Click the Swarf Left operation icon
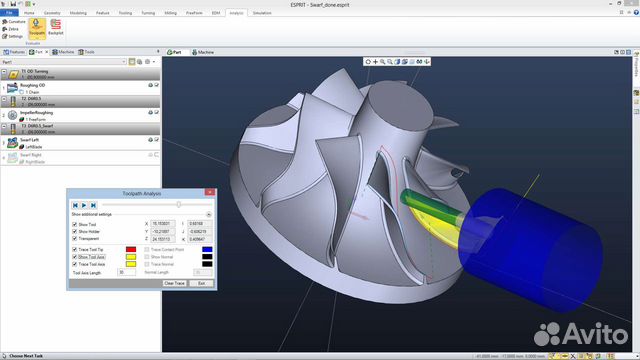The image size is (640, 360). 13,142
